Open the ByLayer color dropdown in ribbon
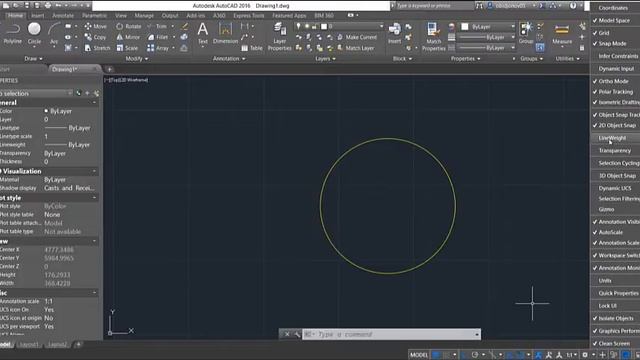640x360 pixels. coord(513,27)
